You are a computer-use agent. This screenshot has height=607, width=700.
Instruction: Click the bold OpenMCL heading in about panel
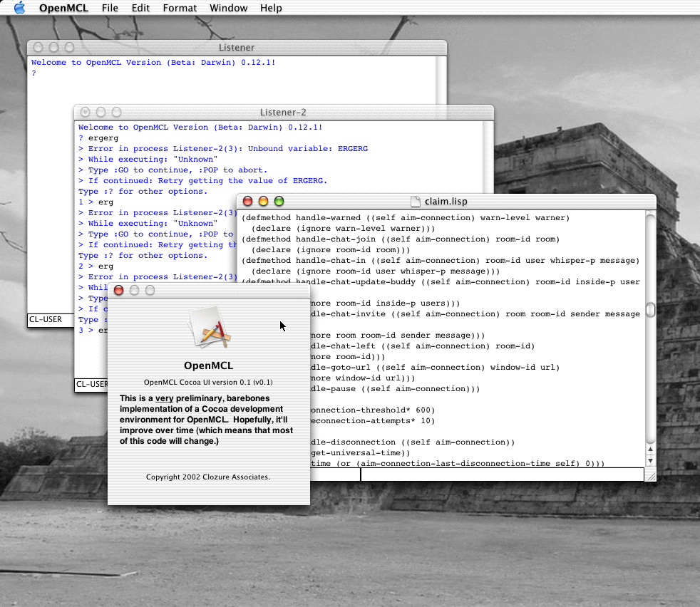(208, 365)
